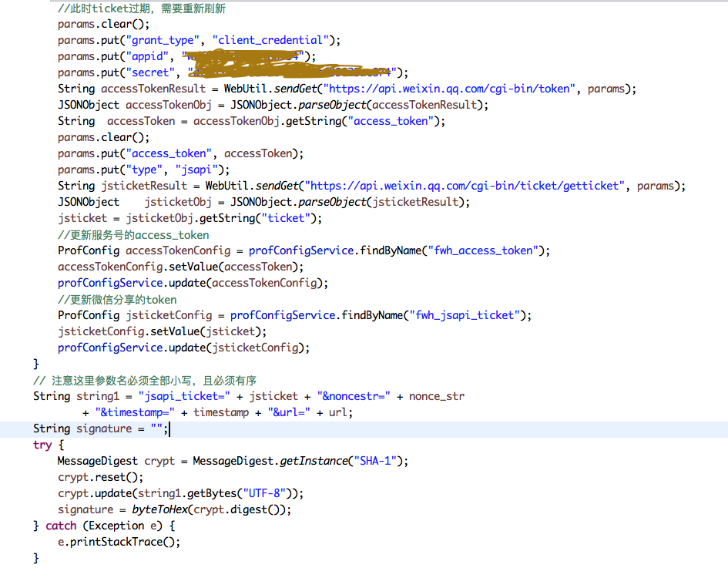Click the ProfConfig jsticketConfig declaration
Screen dimensions: 728x578
(294, 316)
